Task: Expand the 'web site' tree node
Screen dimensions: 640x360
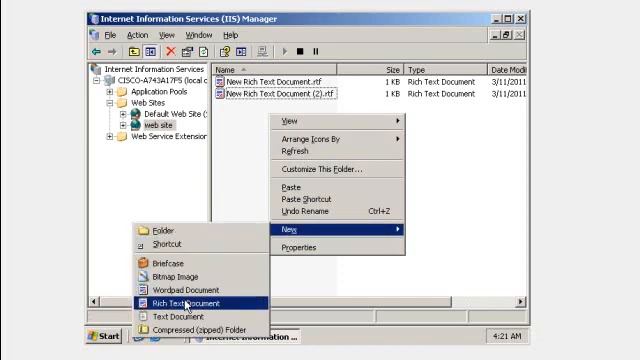Action: tap(123, 125)
